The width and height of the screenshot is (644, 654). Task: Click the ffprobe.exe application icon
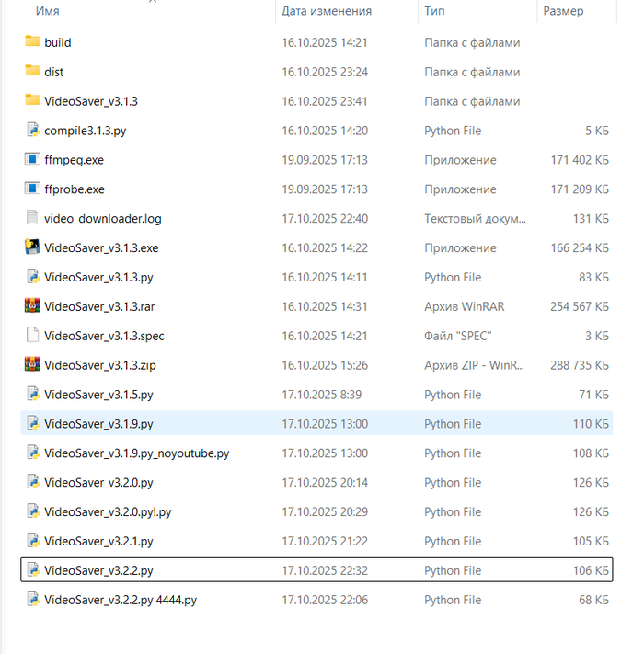32,189
